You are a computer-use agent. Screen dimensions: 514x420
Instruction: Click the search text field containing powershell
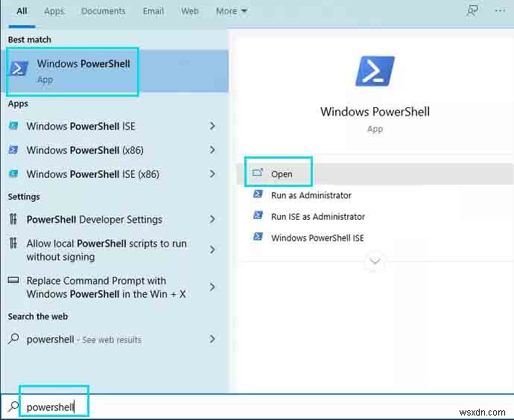coord(257,407)
